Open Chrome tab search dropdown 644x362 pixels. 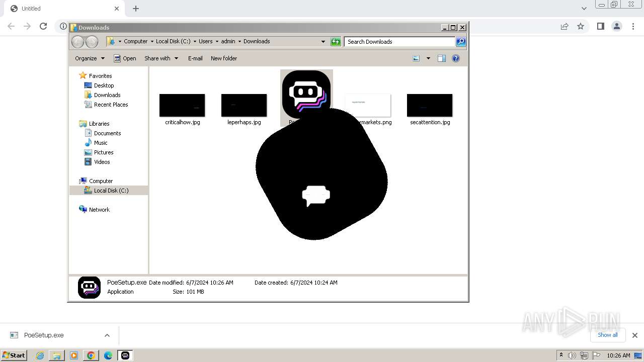click(584, 9)
